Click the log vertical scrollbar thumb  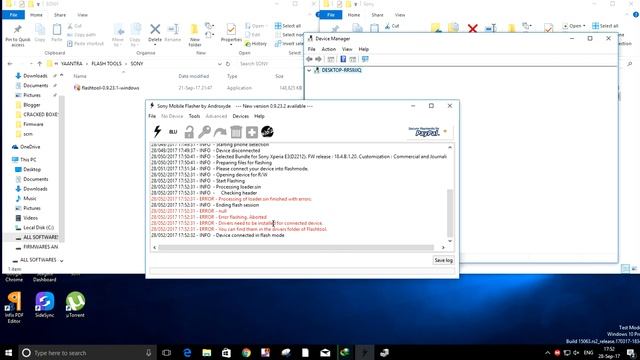(450, 213)
